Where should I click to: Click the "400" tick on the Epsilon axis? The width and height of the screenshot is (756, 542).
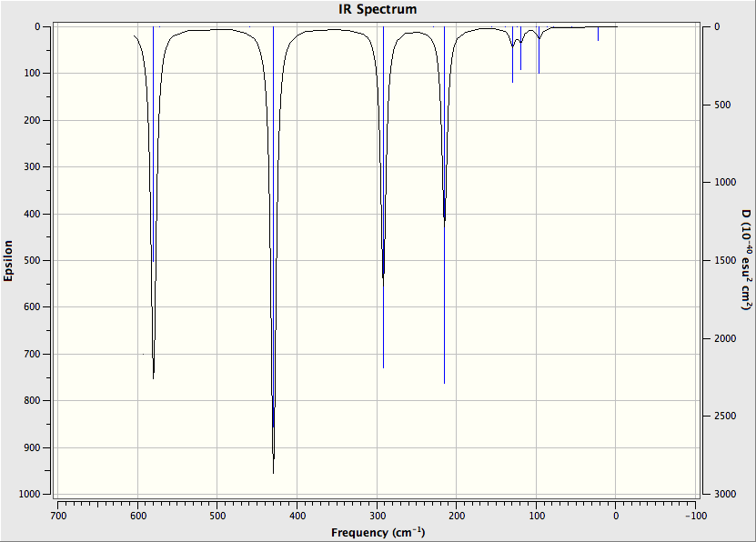point(32,214)
